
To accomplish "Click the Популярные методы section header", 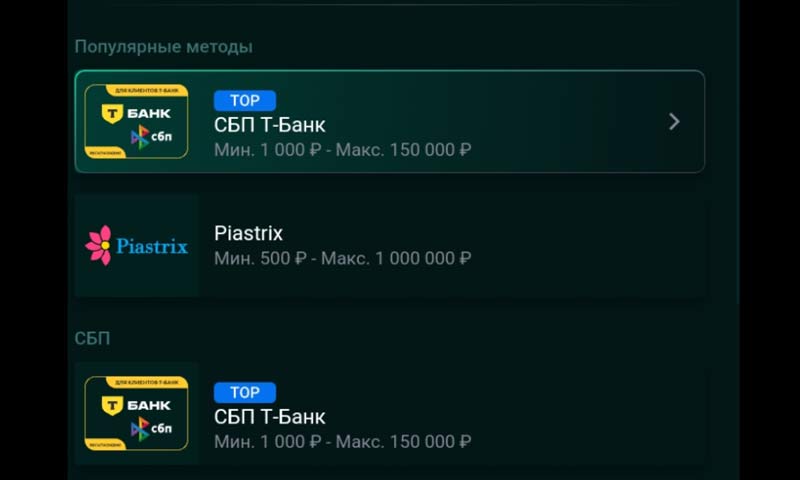I will point(163,47).
